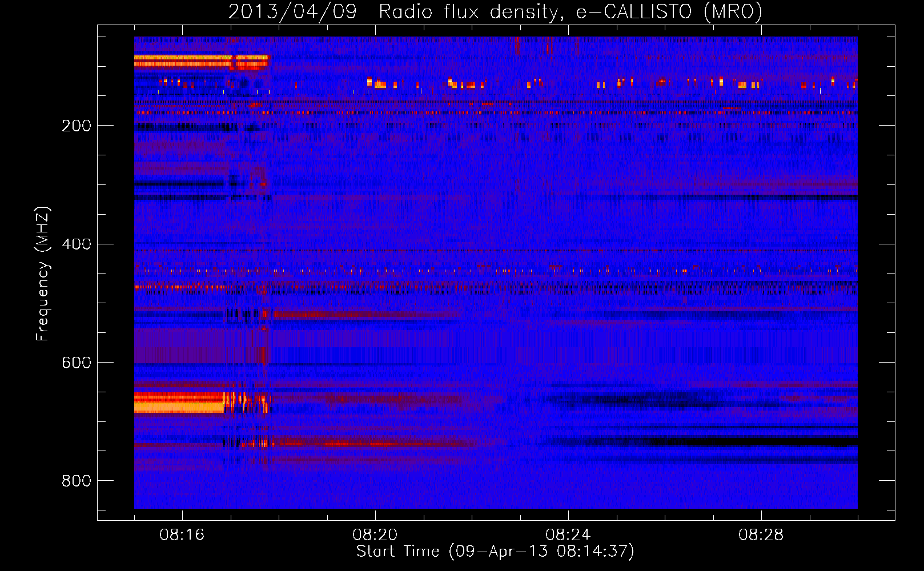
Task: Click the '08:16' time tick label
Action: coord(182,535)
